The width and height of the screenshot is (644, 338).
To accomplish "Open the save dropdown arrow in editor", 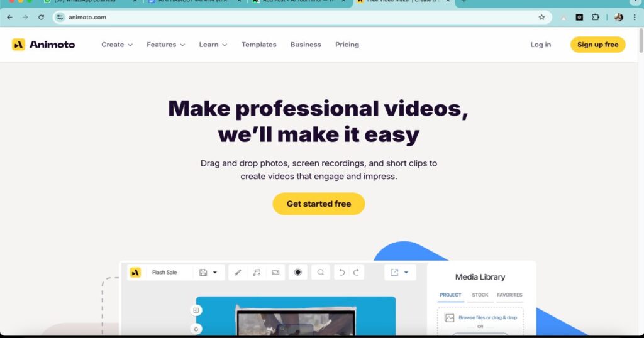I will click(x=215, y=273).
